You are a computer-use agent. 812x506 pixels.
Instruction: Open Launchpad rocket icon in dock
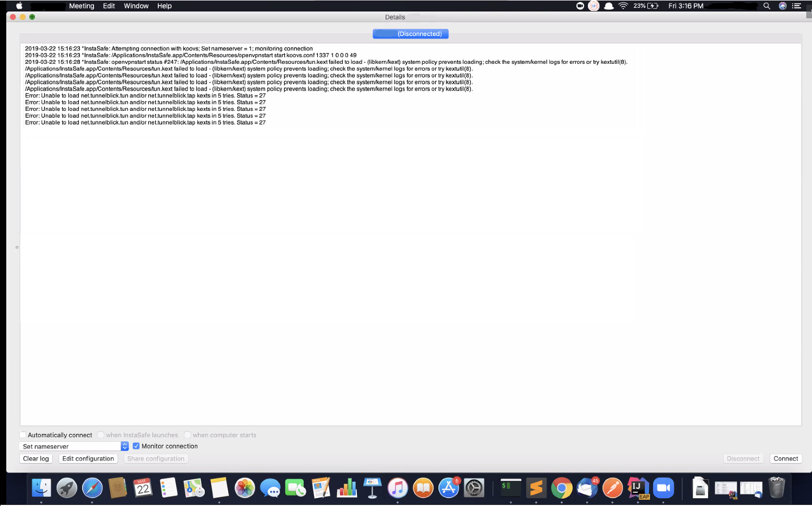tap(67, 488)
